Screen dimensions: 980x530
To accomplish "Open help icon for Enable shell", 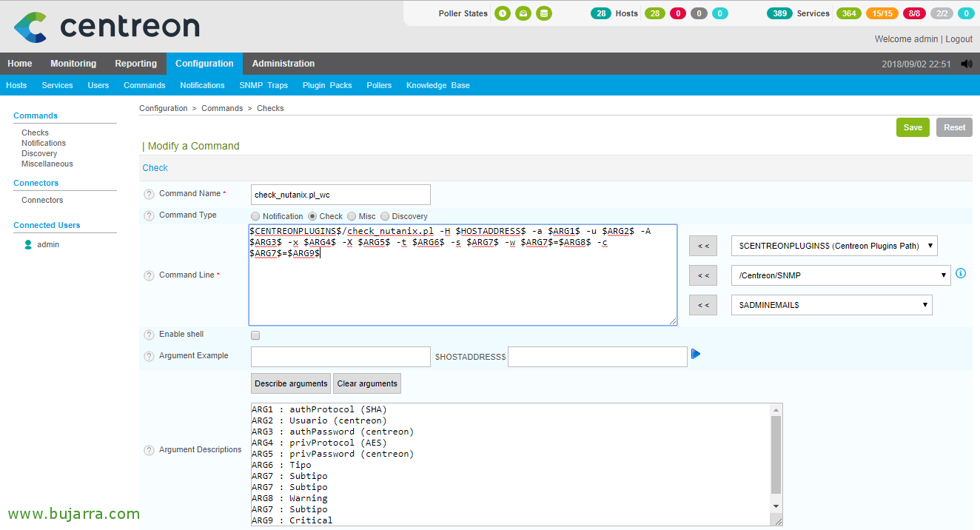I will tap(149, 335).
